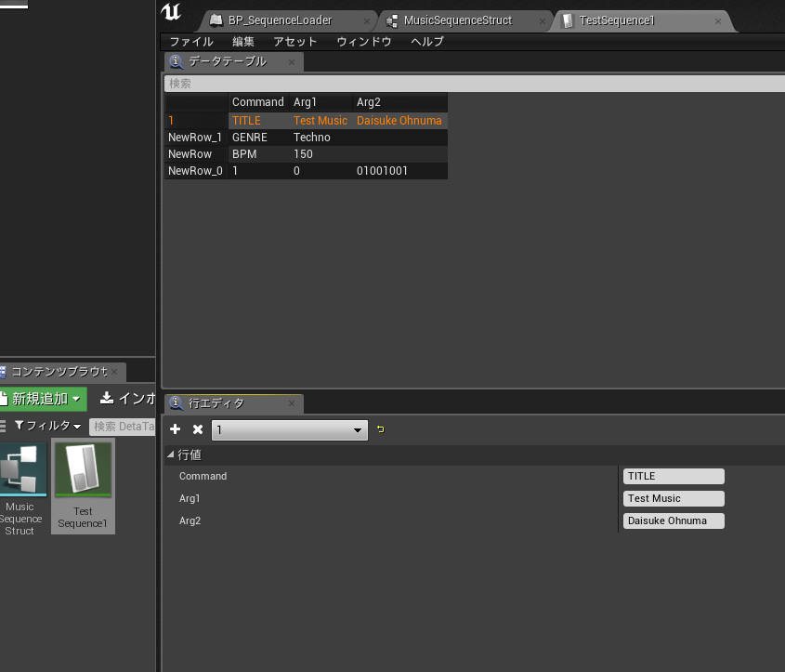The image size is (785, 672).
Task: Close the データテーブル panel tab
Action: pyautogui.click(x=292, y=62)
